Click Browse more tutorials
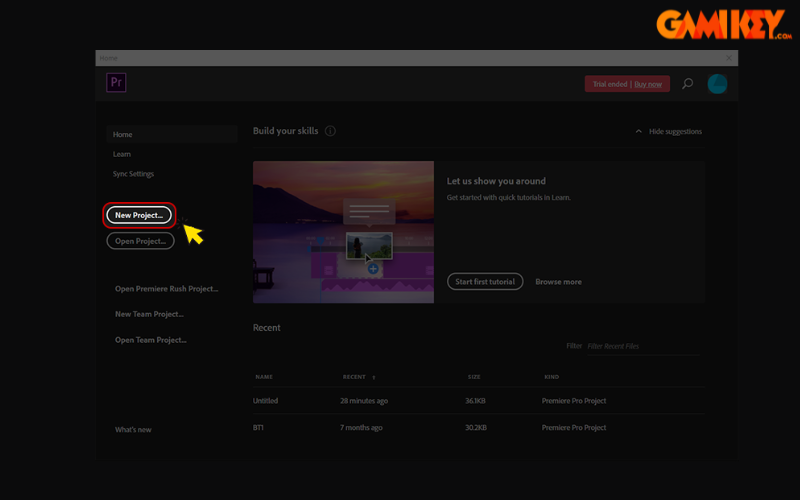 [558, 282]
